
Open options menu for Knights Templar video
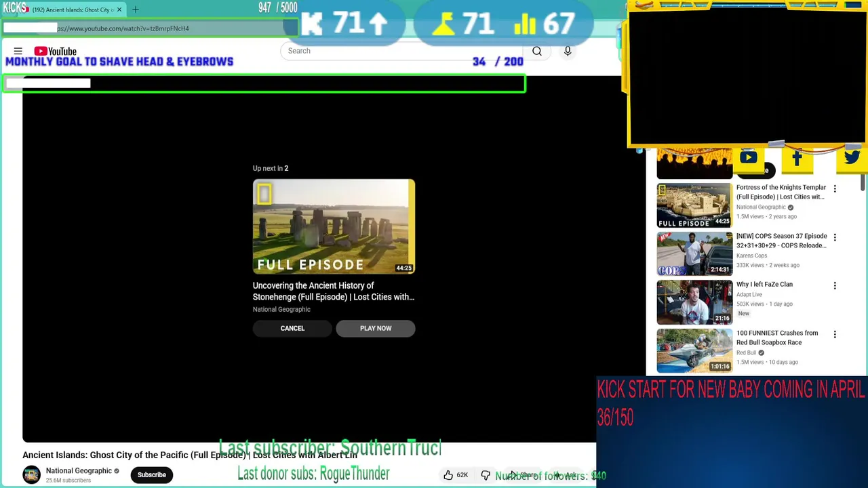(835, 188)
